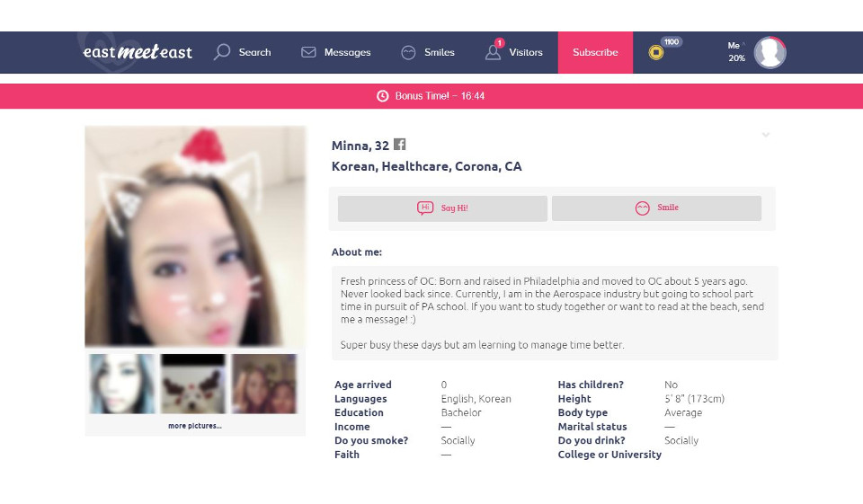Screen dimensions: 863x504
Task: Go to the Search menu item
Action: 243,52
